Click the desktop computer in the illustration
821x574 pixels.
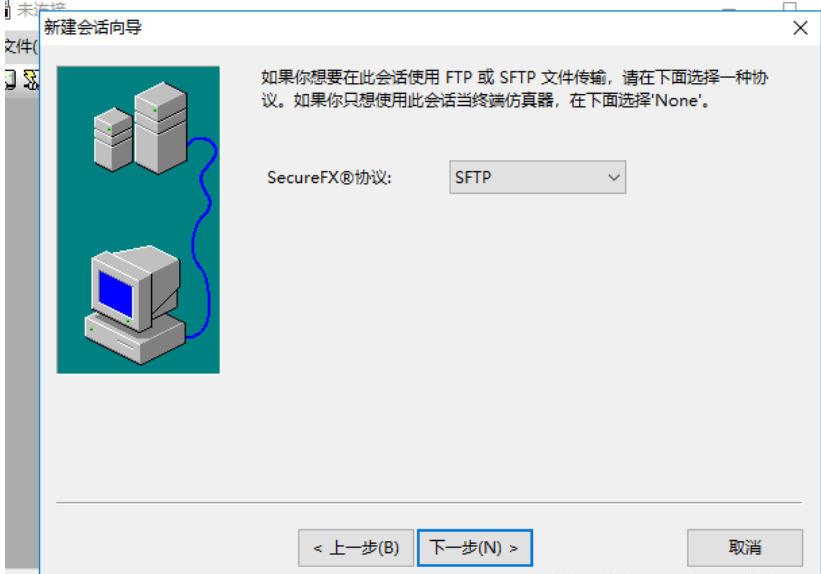coord(135,304)
